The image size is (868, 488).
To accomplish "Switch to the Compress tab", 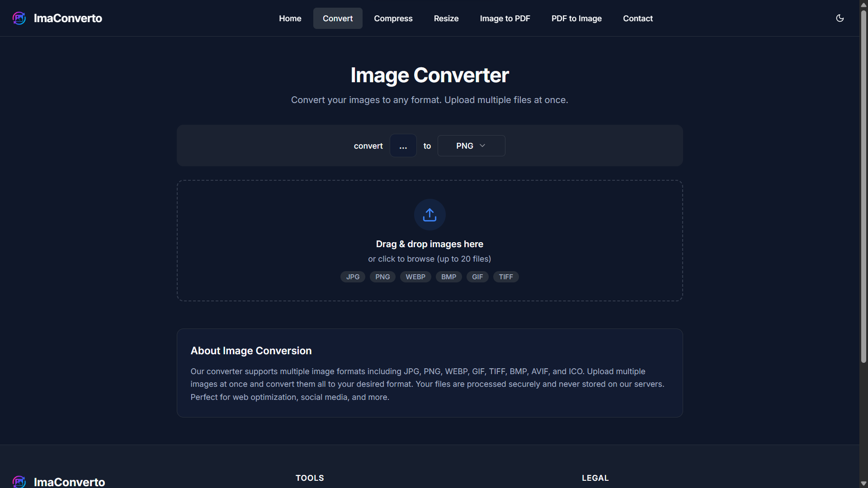I will tap(393, 18).
